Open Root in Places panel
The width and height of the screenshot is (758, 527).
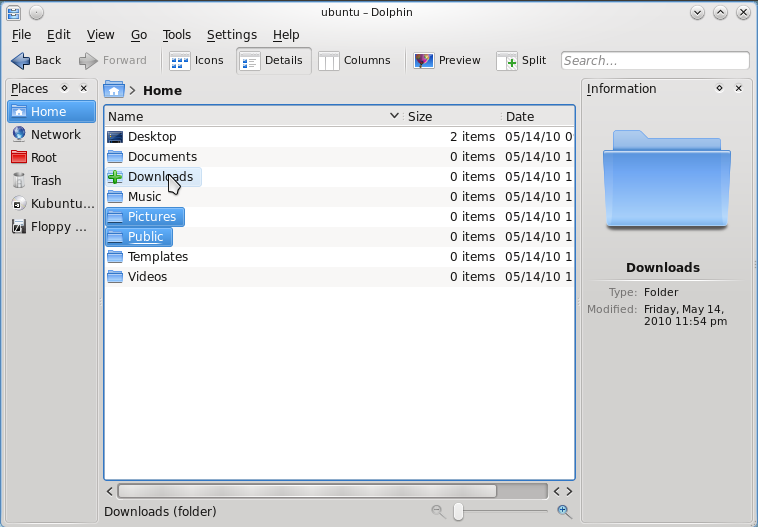51,158
